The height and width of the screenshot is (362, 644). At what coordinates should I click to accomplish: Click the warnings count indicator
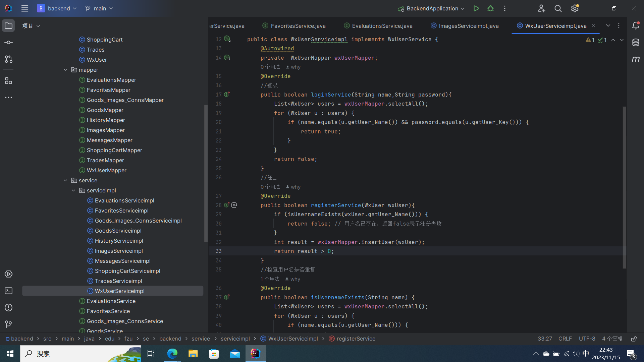pos(590,40)
